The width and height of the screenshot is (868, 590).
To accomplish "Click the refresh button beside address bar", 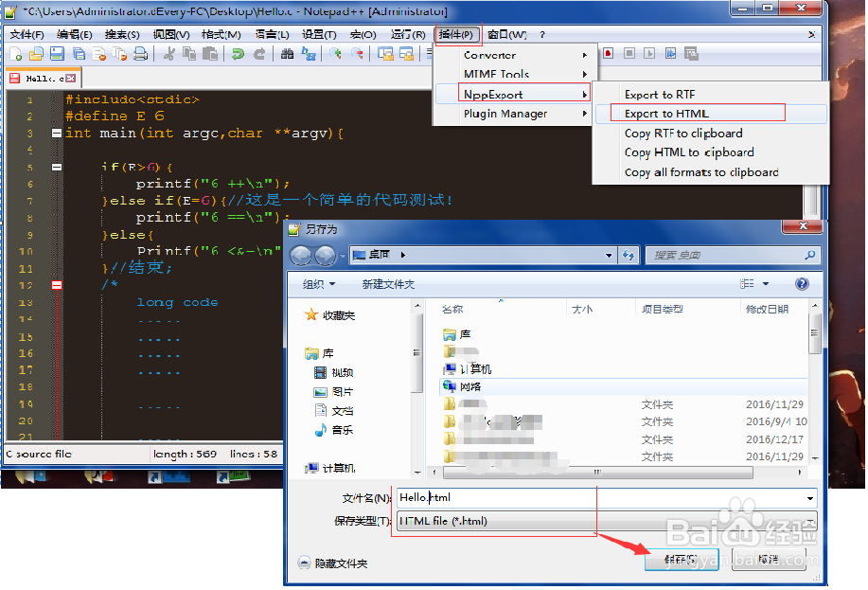I will [x=628, y=255].
